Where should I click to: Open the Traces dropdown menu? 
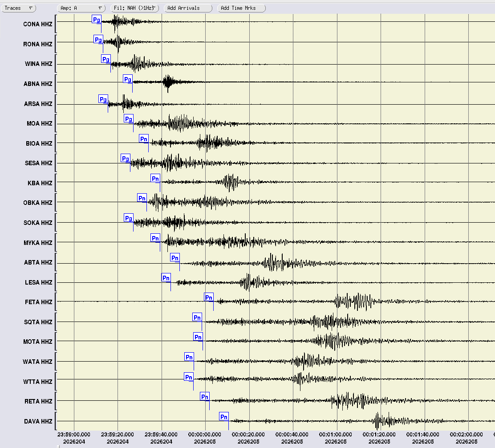[x=18, y=8]
